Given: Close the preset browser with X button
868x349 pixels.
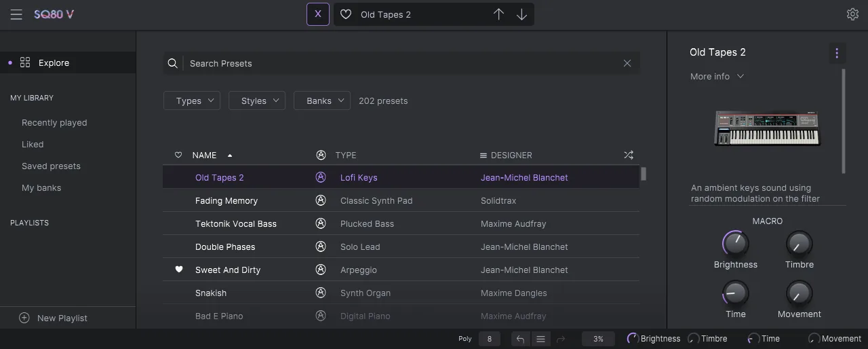Looking at the screenshot, I should [x=317, y=14].
